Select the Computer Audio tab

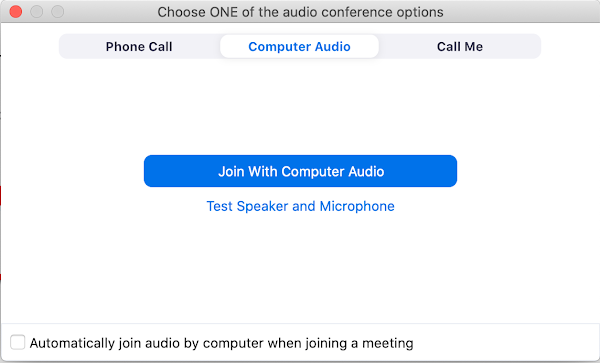(x=299, y=47)
